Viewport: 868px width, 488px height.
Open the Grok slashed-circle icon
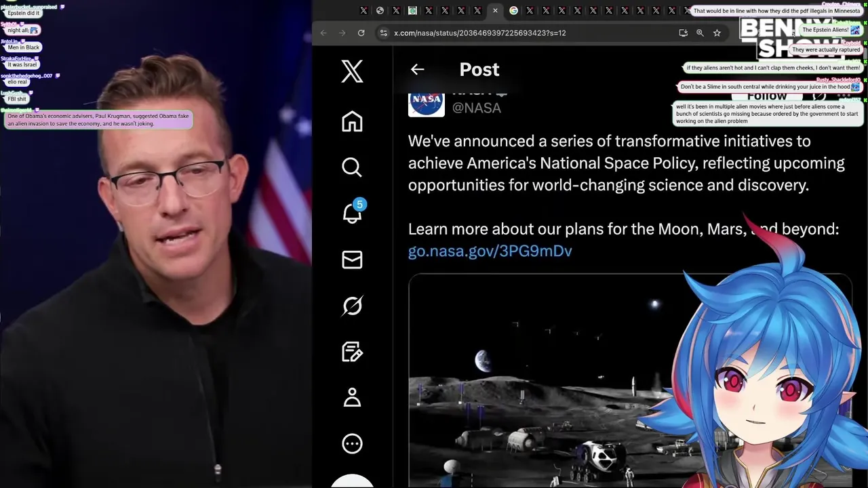coord(352,306)
